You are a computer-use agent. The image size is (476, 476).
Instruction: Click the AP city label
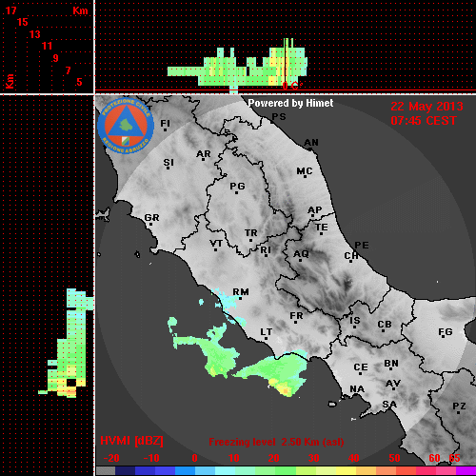[315, 209]
